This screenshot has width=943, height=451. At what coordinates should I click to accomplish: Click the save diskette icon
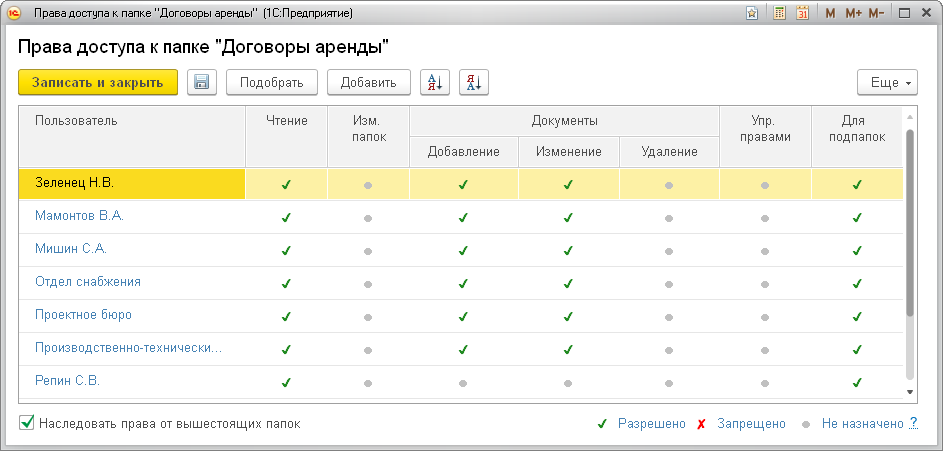point(202,82)
